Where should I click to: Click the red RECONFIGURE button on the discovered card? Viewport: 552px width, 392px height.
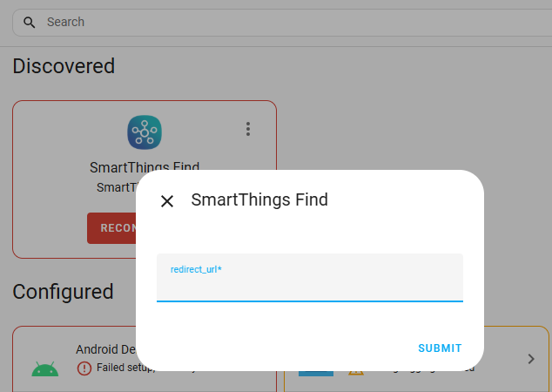click(111, 228)
